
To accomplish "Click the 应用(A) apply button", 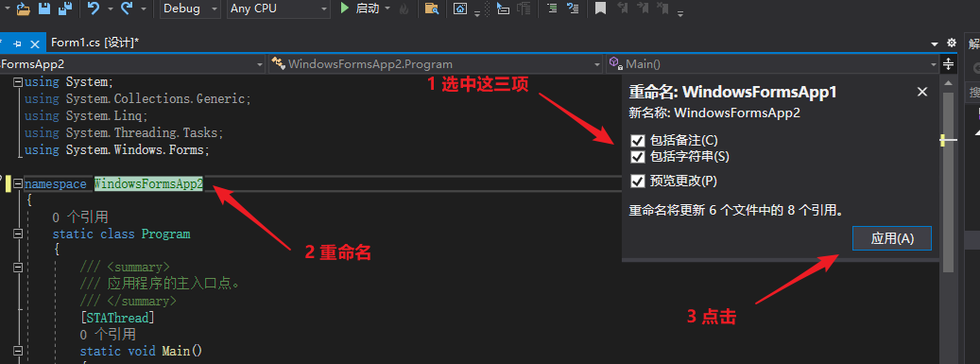I will (x=892, y=238).
